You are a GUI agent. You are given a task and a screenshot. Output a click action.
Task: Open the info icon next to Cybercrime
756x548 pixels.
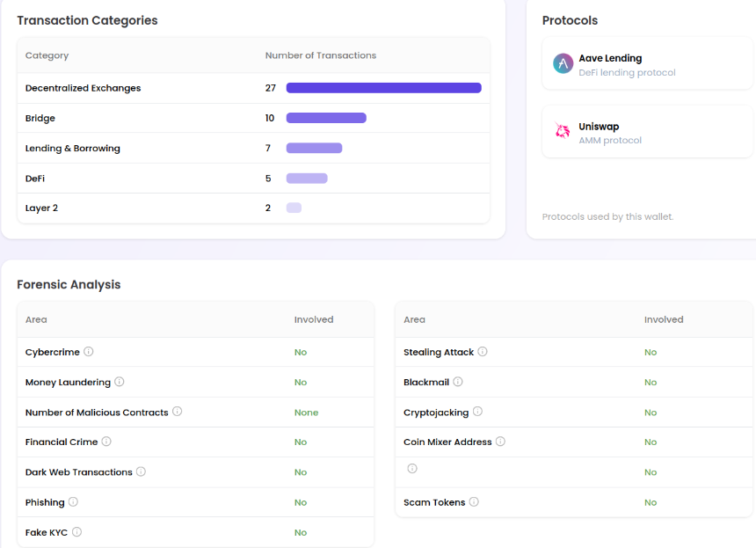click(x=88, y=351)
